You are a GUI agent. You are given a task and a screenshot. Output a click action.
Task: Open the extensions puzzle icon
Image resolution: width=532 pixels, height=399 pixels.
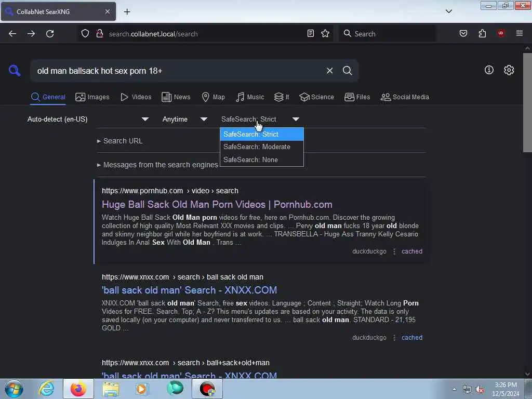tap(482, 33)
